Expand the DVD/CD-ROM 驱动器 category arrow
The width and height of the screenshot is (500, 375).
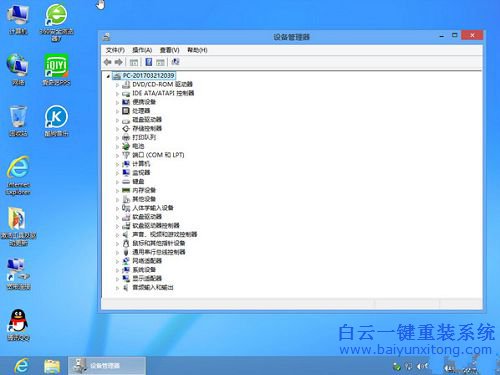point(117,85)
